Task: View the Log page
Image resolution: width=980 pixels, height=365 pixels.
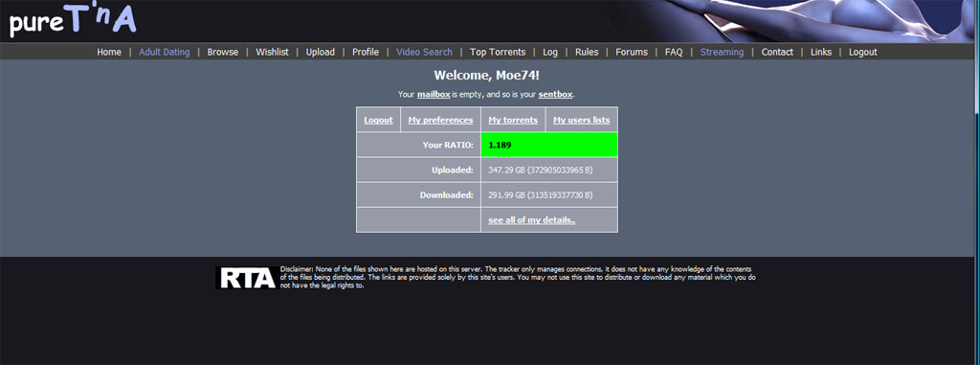Action: coord(550,52)
